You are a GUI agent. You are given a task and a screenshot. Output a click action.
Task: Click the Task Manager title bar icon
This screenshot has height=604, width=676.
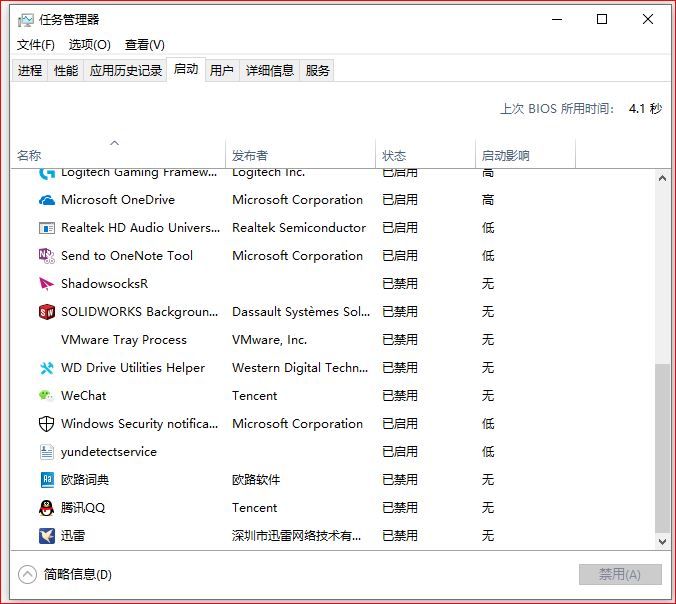25,20
